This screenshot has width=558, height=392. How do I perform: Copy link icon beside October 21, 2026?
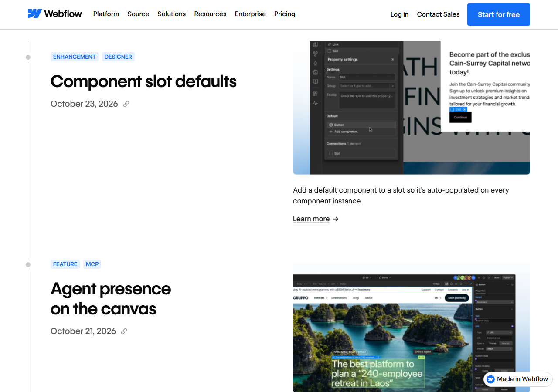pos(124,331)
